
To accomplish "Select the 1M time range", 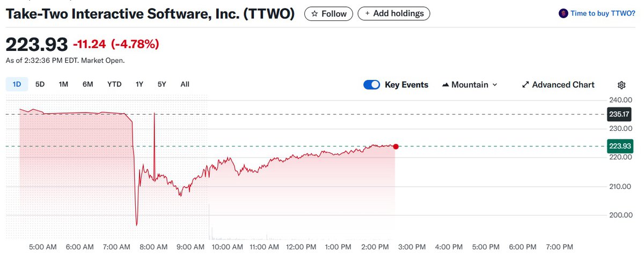I will pyautogui.click(x=63, y=84).
